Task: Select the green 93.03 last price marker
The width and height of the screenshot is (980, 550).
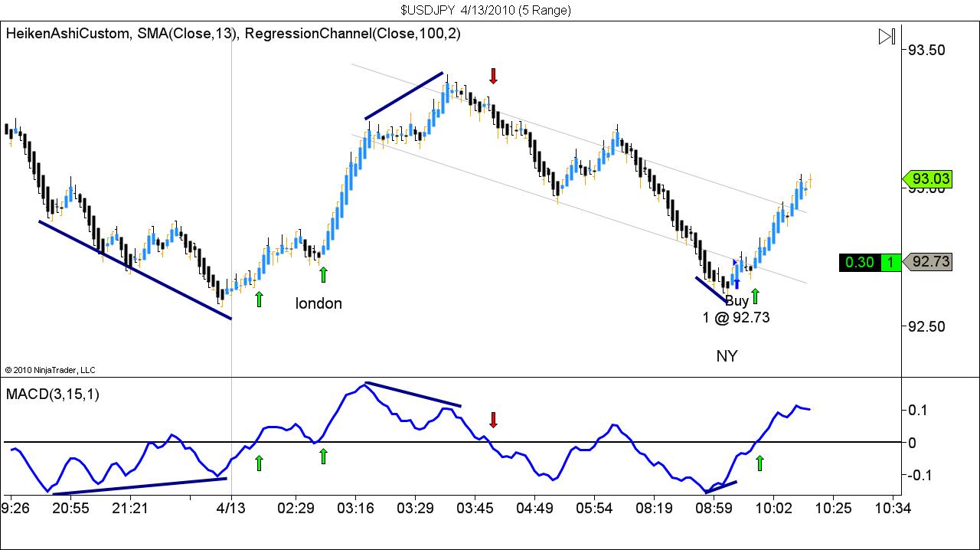Action: (x=927, y=179)
